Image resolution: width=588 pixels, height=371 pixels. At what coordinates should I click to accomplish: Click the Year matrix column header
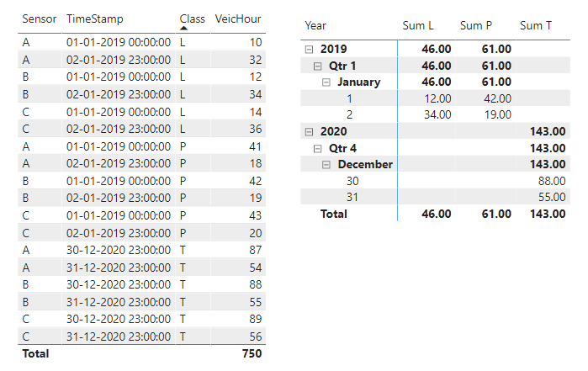tap(315, 25)
